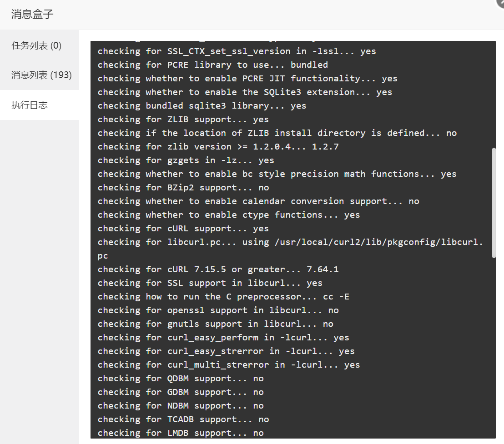Click the gnutls support in libcurl line
Image resolution: width=504 pixels, height=444 pixels.
pos(215,324)
